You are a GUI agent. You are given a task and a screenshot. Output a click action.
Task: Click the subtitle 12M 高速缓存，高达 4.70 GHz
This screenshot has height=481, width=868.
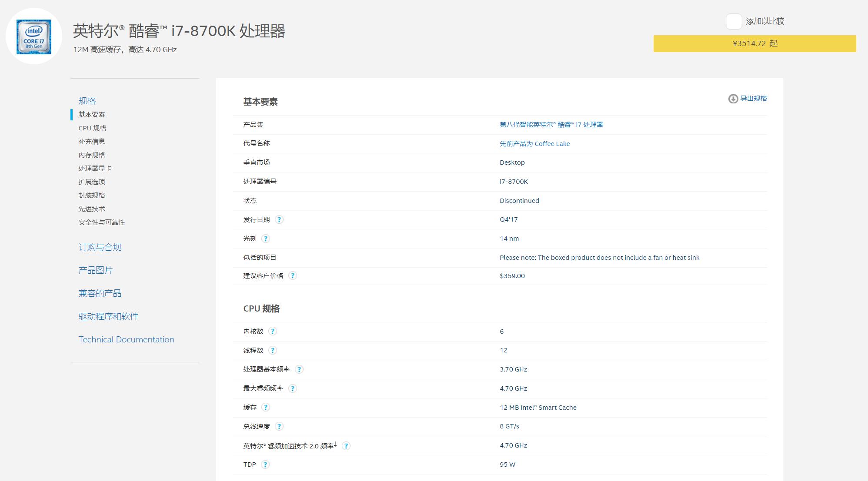click(x=125, y=50)
